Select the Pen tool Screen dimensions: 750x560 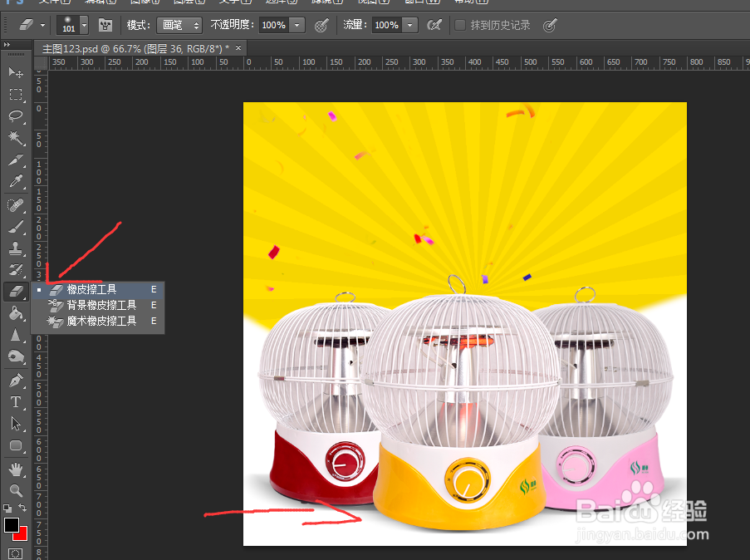click(15, 381)
